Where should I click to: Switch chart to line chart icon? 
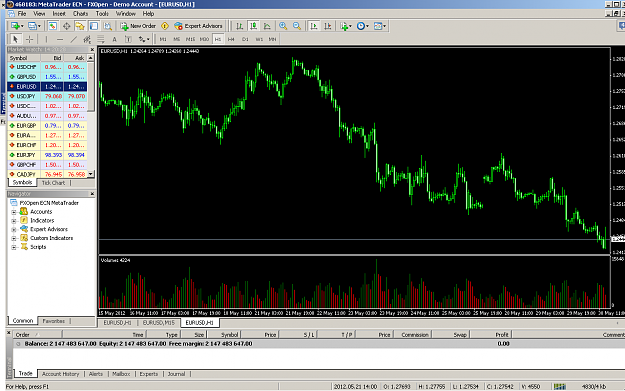(x=267, y=26)
